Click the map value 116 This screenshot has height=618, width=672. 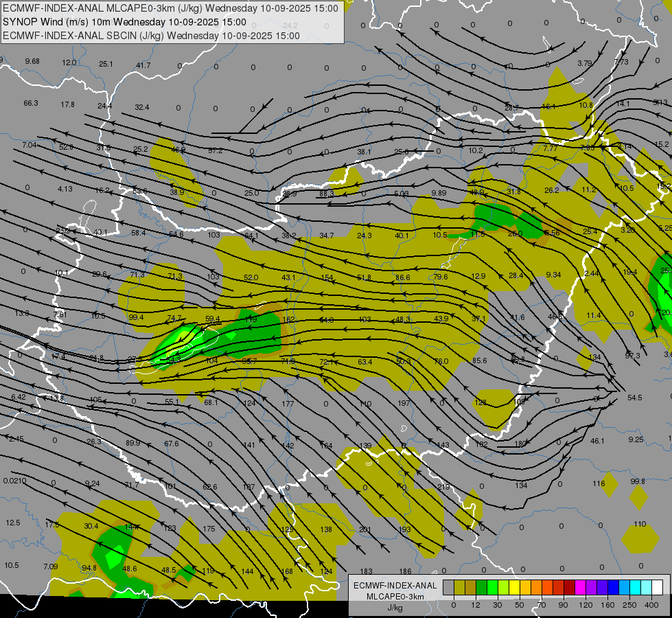point(599,483)
